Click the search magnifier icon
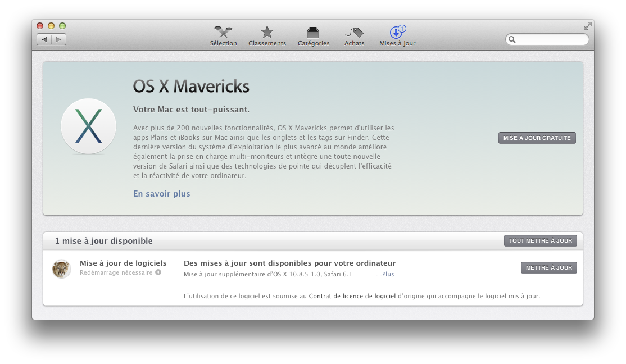The image size is (626, 364). coord(512,39)
